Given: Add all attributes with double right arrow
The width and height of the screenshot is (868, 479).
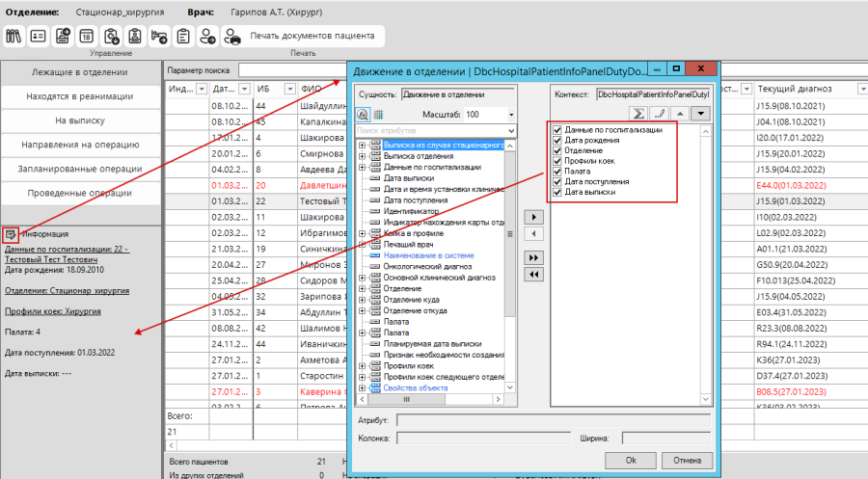Looking at the screenshot, I should pos(533,257).
